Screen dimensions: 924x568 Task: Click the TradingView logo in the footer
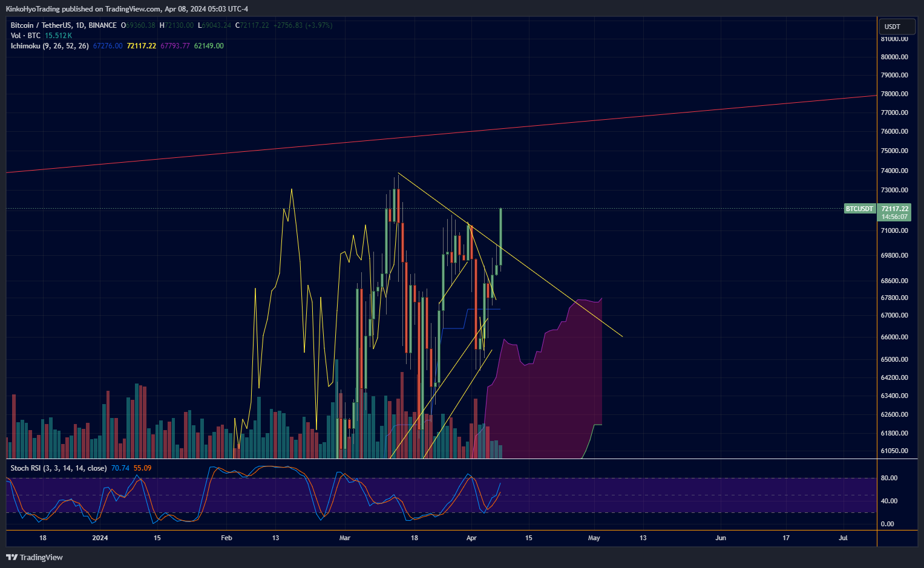pyautogui.click(x=34, y=557)
